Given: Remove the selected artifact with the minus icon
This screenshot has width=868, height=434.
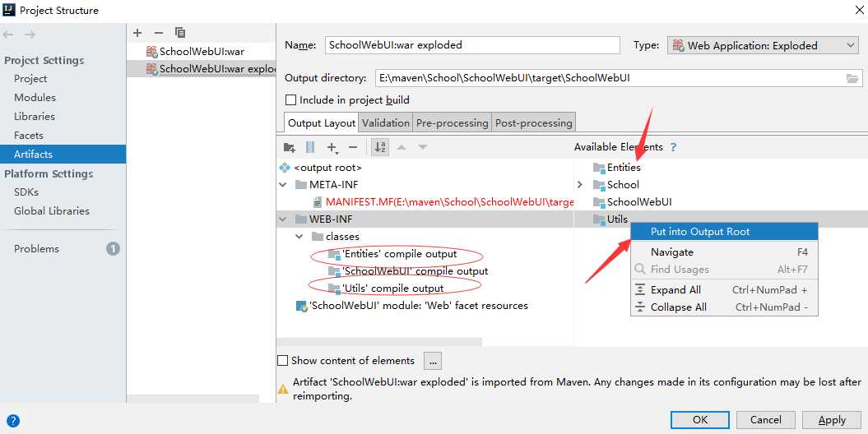Looking at the screenshot, I should click(159, 33).
